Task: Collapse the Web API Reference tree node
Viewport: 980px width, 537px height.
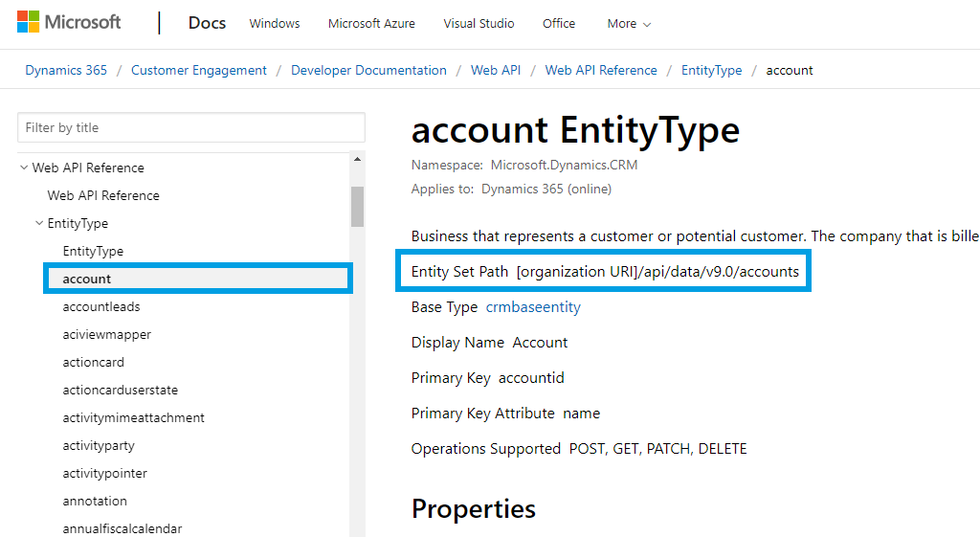Action: coord(24,168)
